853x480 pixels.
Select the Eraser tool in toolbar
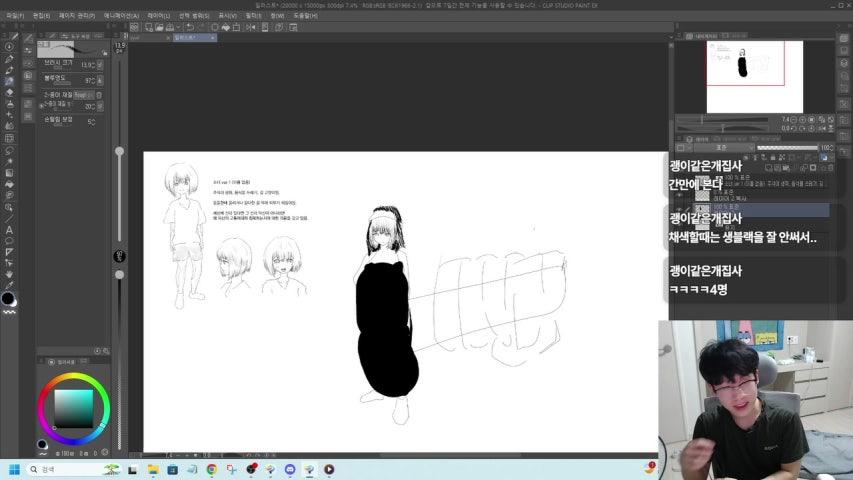[x=9, y=93]
